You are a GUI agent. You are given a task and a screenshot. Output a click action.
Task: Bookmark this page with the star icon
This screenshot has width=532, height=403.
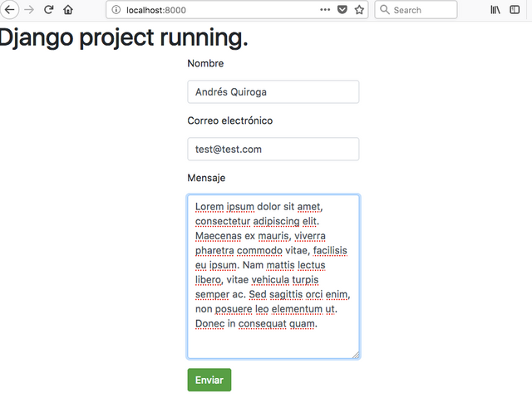(359, 10)
